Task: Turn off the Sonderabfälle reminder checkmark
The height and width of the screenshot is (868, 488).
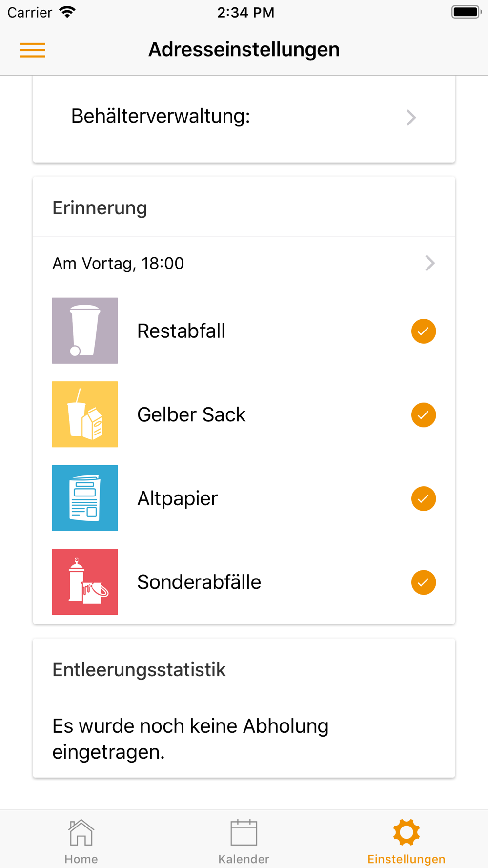Action: coord(423,582)
